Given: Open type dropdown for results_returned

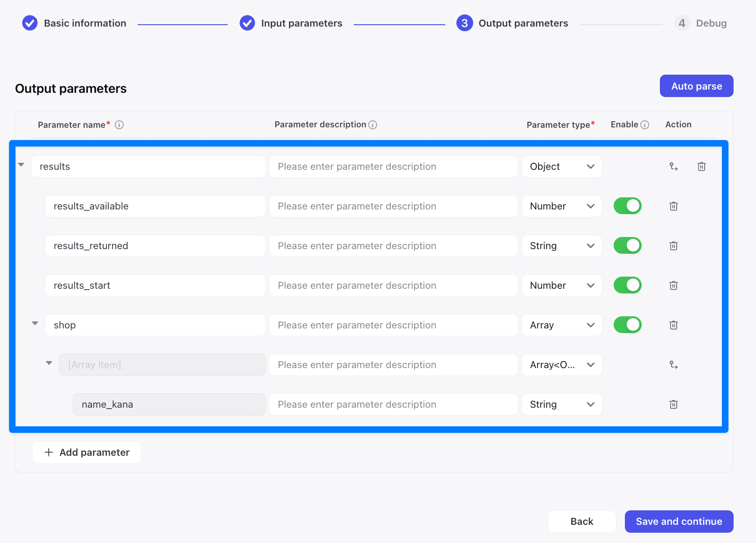Looking at the screenshot, I should pyautogui.click(x=561, y=246).
